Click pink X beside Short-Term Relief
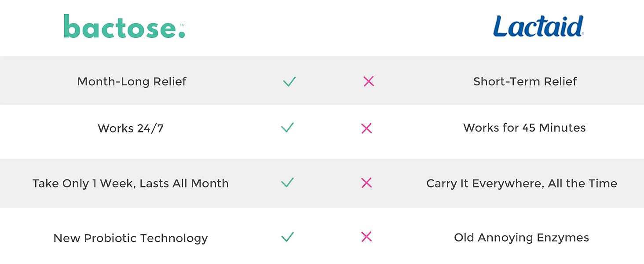 pos(369,81)
